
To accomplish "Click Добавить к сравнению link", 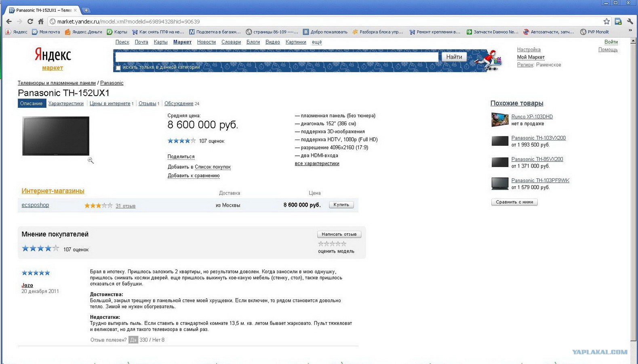I will pos(194,176).
